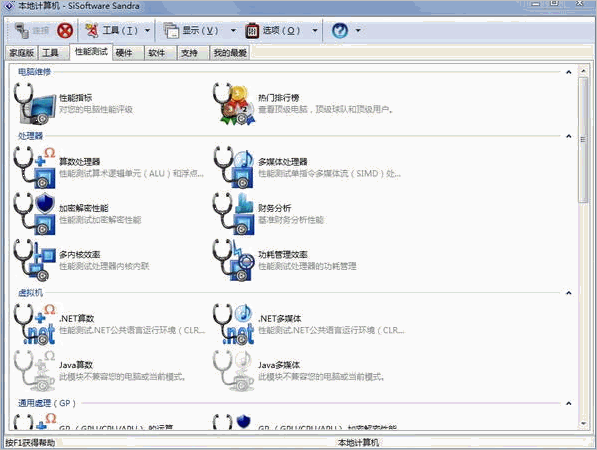Image resolution: width=597 pixels, height=450 pixels.
Task: Click the SiSoftware Sandra title bar icon
Action: point(9,6)
